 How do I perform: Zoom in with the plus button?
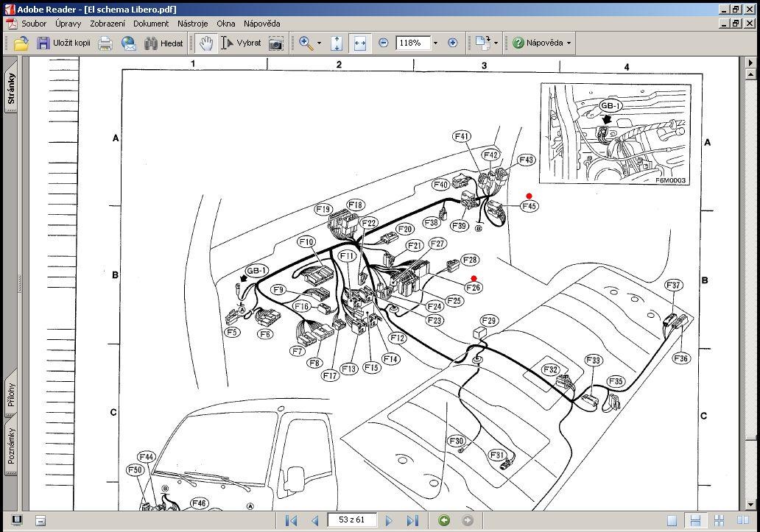453,43
